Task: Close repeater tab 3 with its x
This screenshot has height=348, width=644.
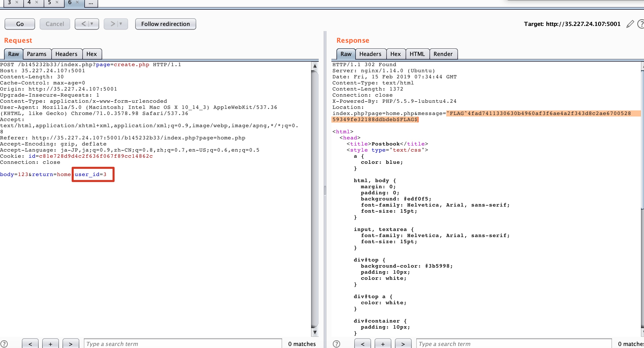Action: click(17, 2)
